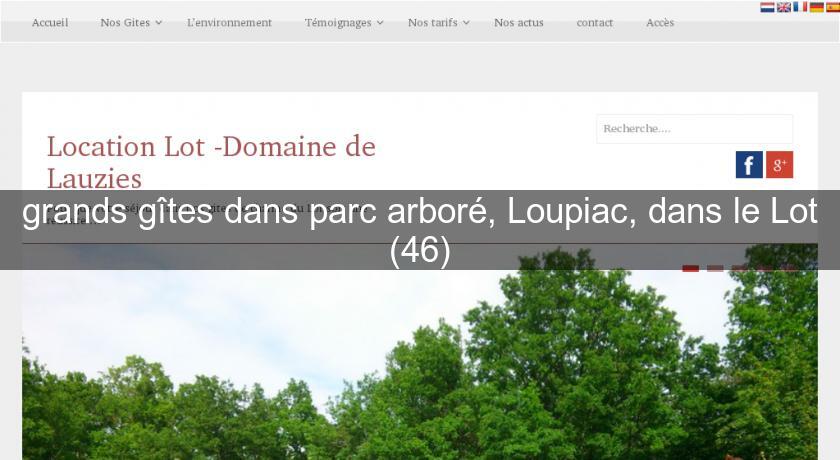
Task: Select the first red slider indicator
Action: pyautogui.click(x=691, y=268)
